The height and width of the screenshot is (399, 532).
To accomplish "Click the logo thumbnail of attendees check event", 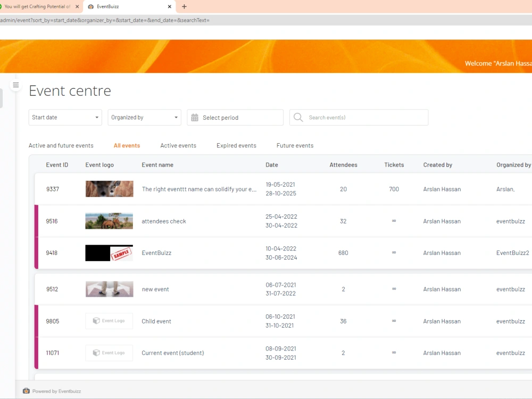I will 109,221.
